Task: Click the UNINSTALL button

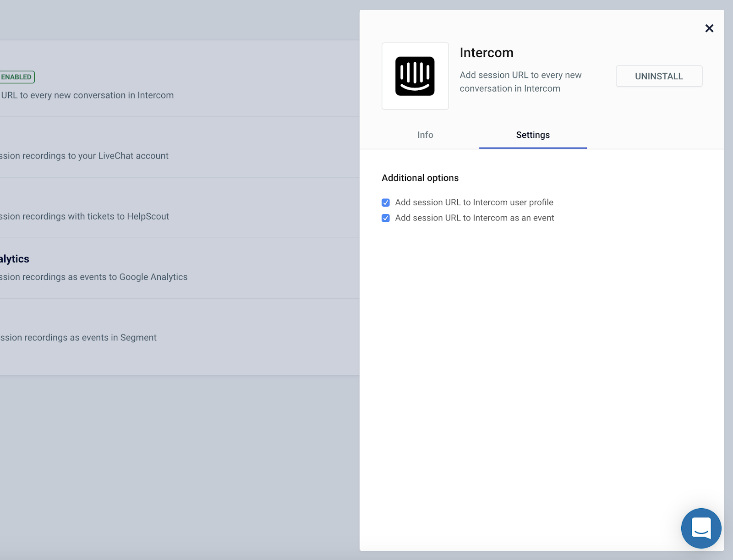Action: point(658,76)
